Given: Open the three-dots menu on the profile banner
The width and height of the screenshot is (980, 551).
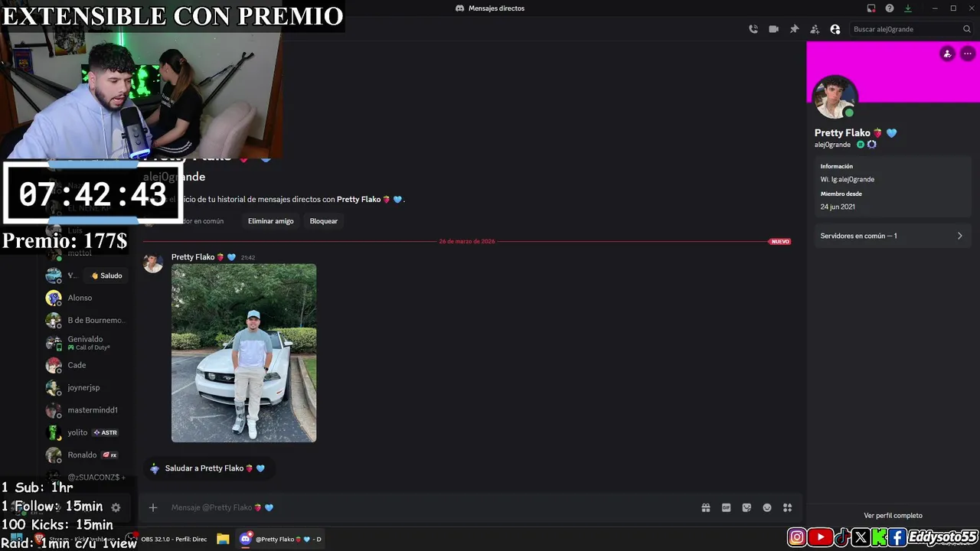Looking at the screenshot, I should click(x=968, y=54).
